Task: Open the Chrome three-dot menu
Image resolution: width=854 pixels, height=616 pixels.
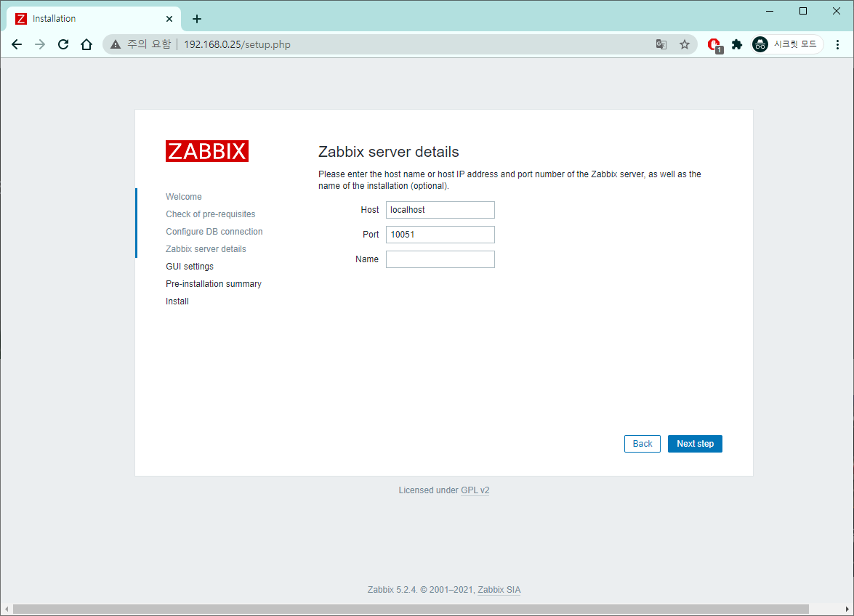Action: point(838,44)
